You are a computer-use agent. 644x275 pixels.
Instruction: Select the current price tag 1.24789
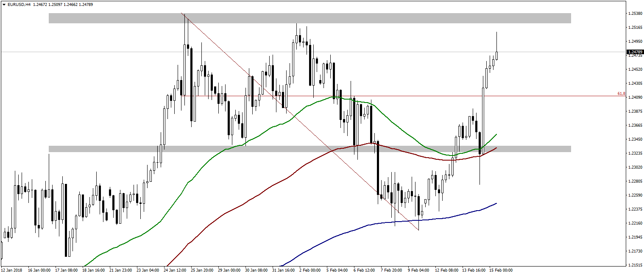click(x=634, y=52)
